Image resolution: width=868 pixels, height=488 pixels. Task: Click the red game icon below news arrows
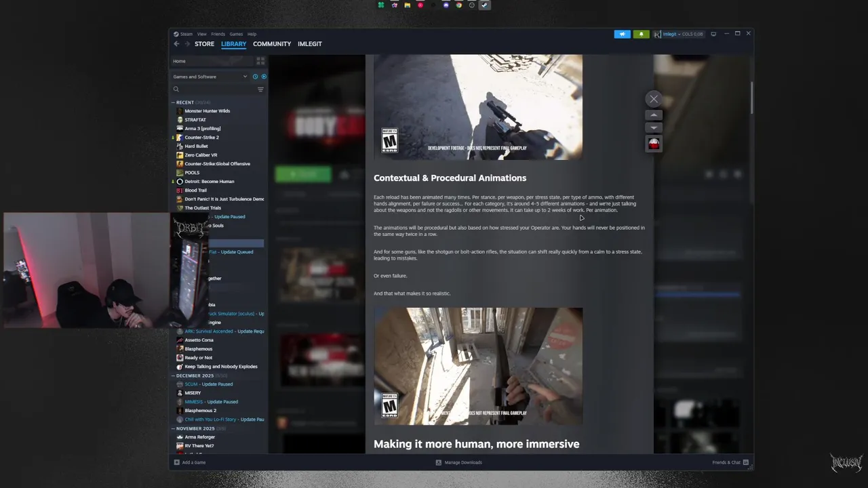654,144
